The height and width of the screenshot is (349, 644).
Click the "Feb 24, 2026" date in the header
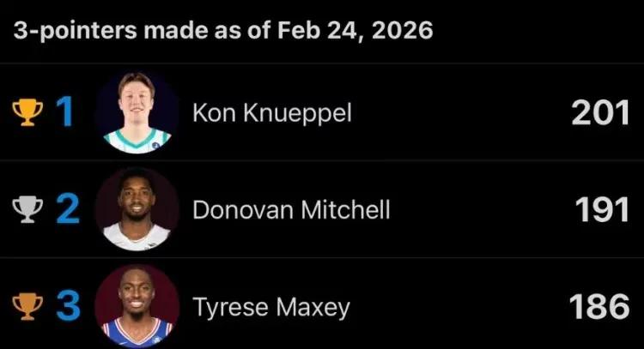click(355, 32)
